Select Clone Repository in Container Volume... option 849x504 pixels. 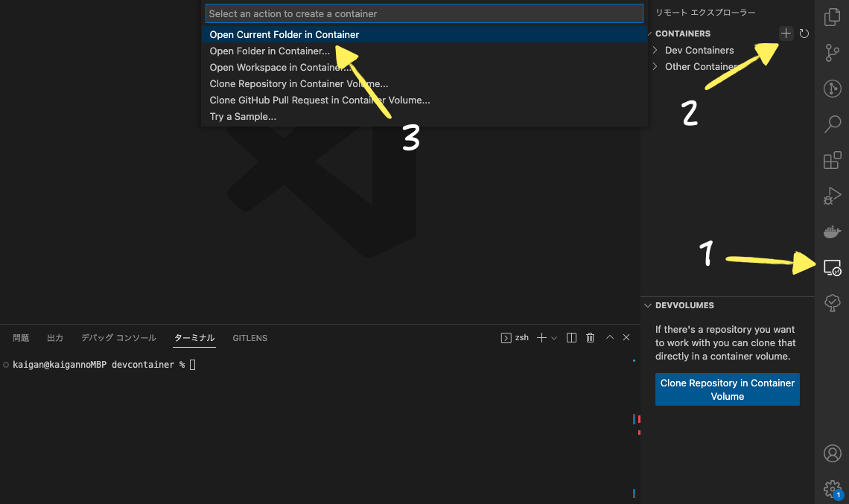(424, 84)
